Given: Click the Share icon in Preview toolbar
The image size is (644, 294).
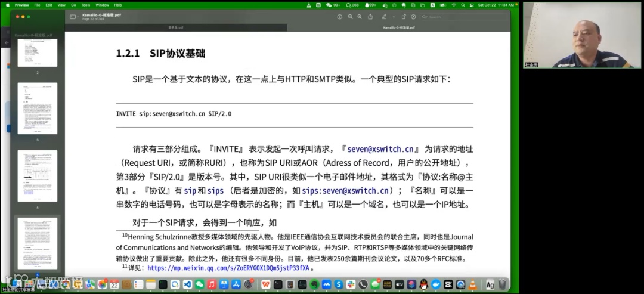Looking at the screenshot, I should pyautogui.click(x=370, y=17).
